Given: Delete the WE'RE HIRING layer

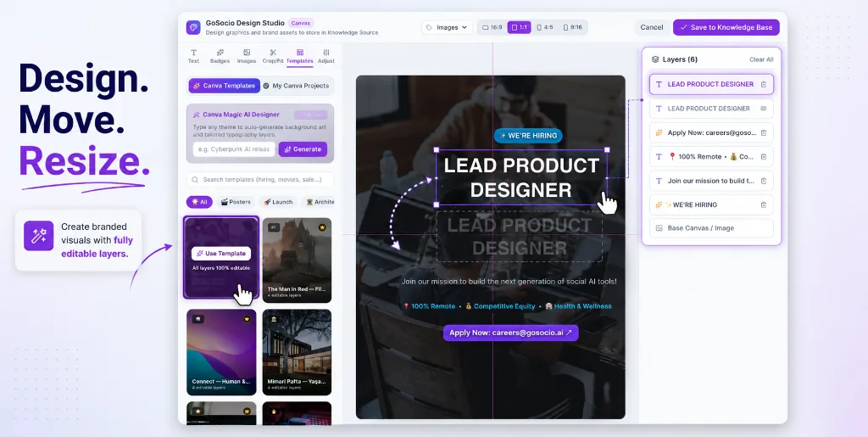Looking at the screenshot, I should tap(764, 205).
